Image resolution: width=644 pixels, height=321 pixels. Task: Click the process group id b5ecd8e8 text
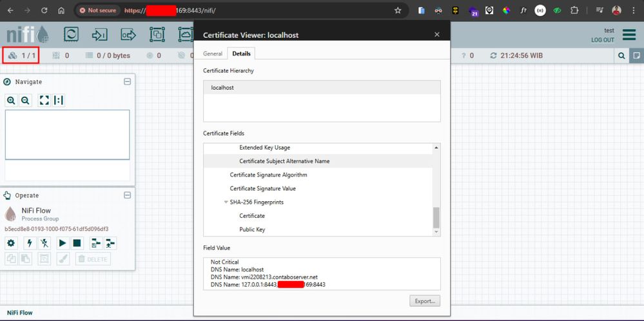pyautogui.click(x=57, y=229)
